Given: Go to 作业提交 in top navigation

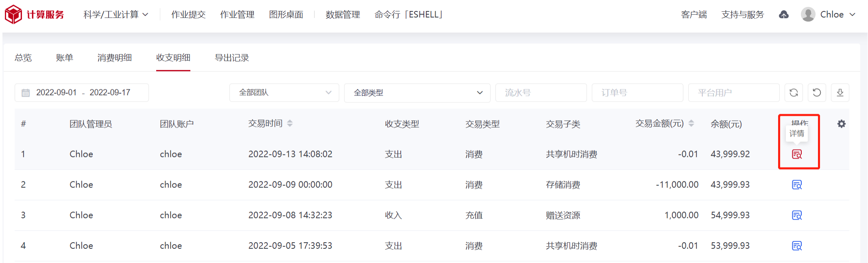Looking at the screenshot, I should tap(188, 15).
